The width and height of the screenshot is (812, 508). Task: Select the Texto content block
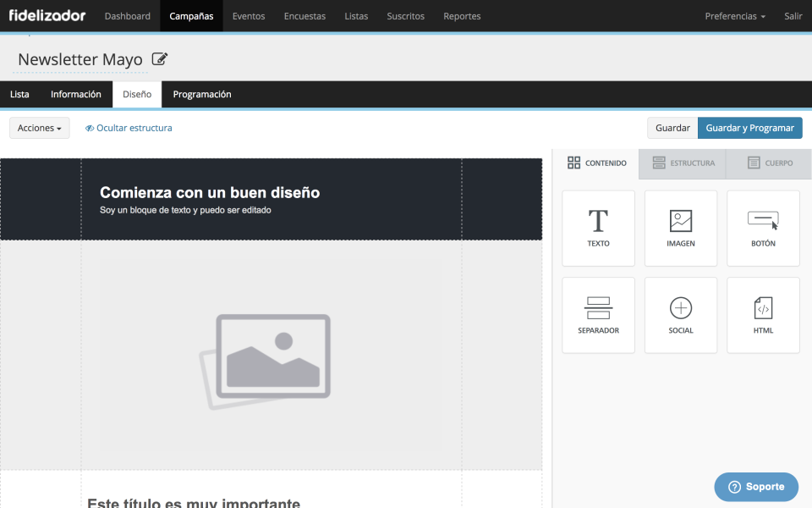(x=598, y=228)
